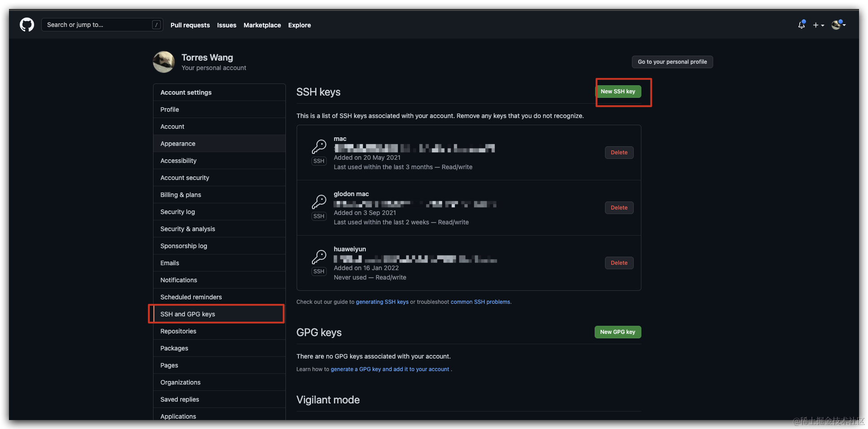Viewport: 868px width, 429px height.
Task: Open Pull requests in top navigation
Action: click(x=190, y=25)
